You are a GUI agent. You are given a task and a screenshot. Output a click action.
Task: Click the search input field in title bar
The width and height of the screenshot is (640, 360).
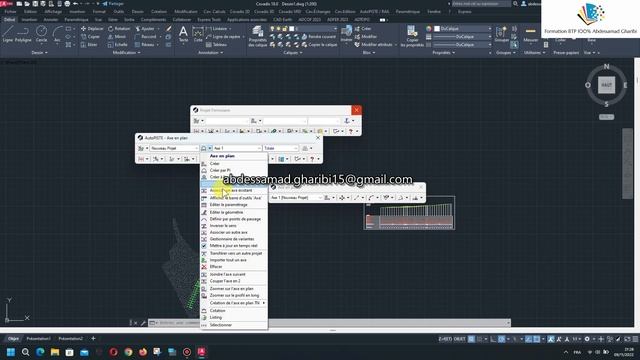(481, 4)
